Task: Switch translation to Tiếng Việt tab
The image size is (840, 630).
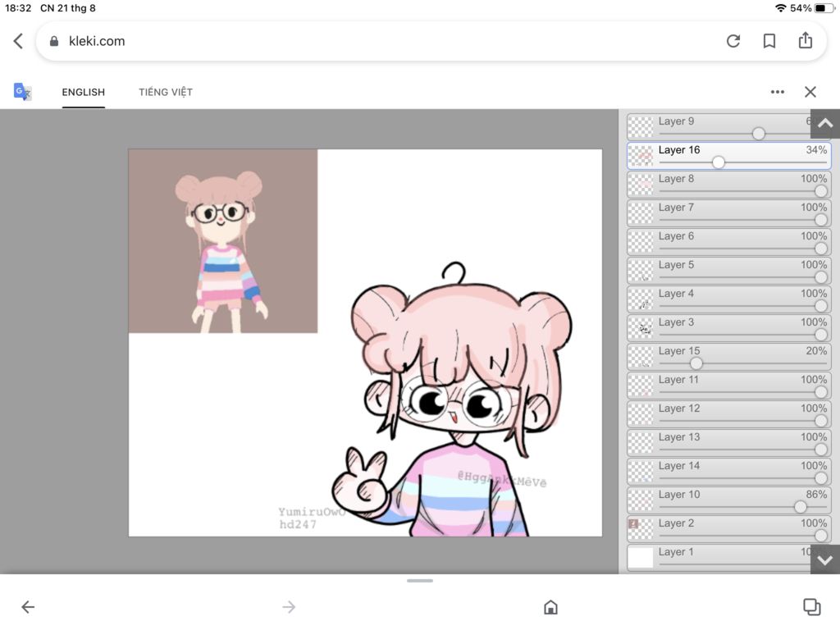Action: (166, 92)
